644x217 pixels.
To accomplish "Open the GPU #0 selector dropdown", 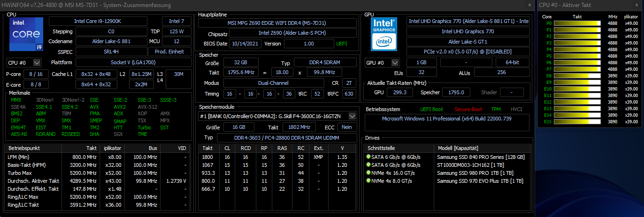I will point(395,62).
